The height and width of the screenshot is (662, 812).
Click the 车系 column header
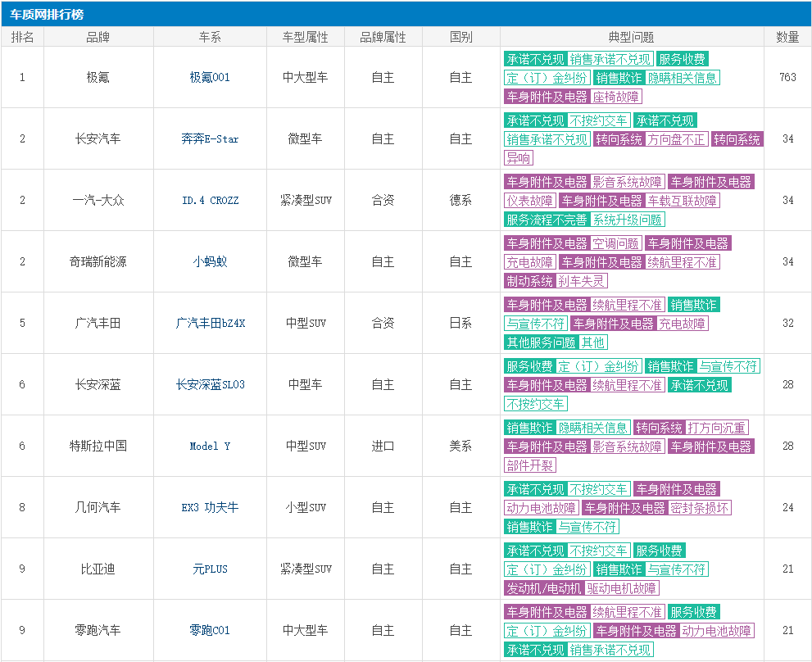210,38
